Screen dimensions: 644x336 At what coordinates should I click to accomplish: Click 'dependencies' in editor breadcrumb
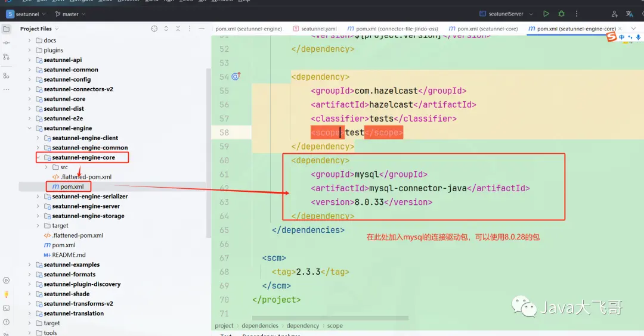(259, 325)
